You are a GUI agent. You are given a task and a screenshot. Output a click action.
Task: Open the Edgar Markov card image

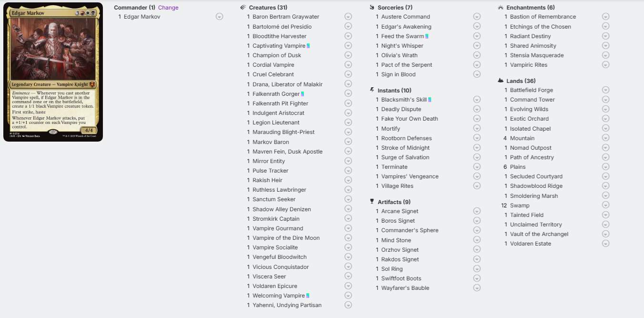[x=53, y=73]
